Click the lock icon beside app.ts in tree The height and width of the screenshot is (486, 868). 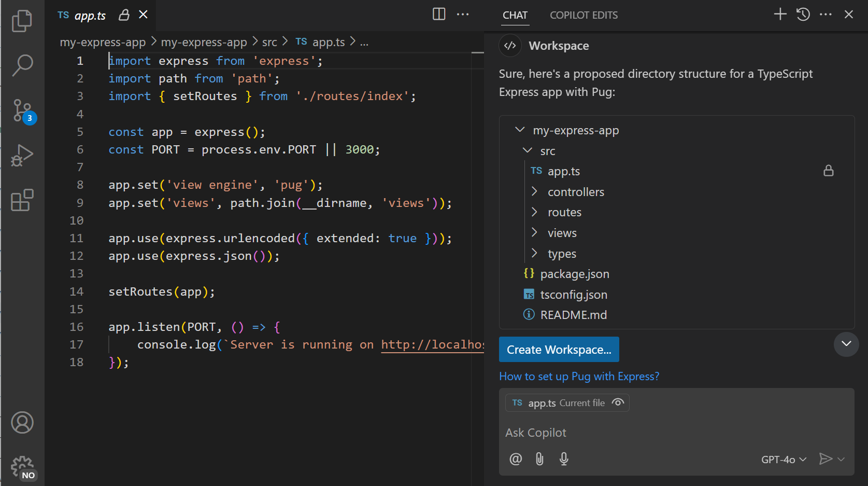(x=829, y=171)
